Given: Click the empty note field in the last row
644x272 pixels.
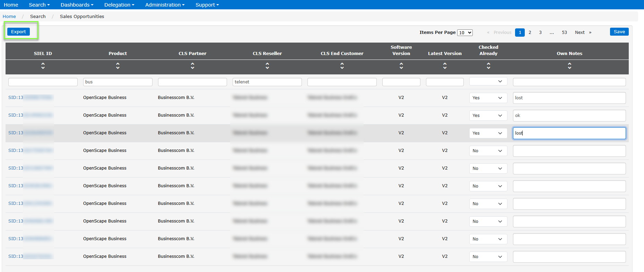Looking at the screenshot, I should 569,257.
